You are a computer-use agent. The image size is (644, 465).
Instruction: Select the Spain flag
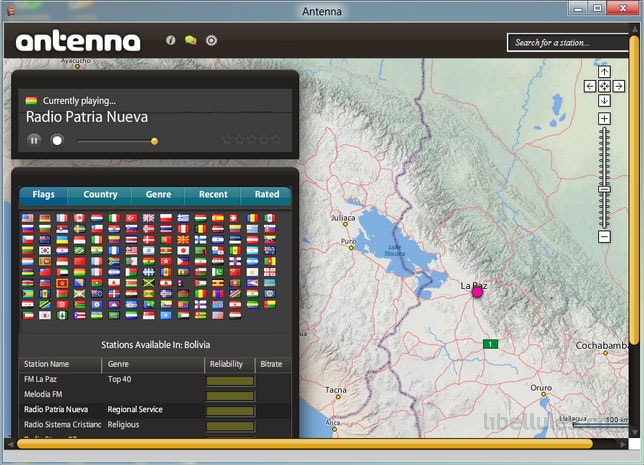[218, 218]
